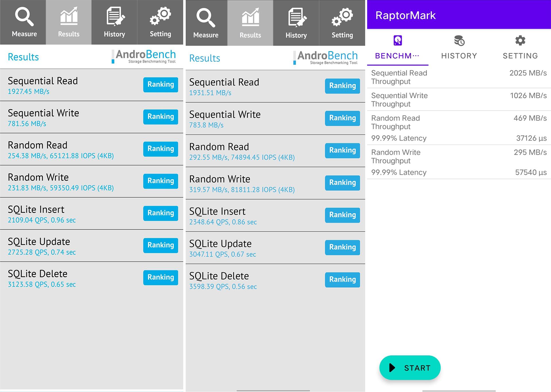This screenshot has width=551, height=392.
Task: Open Random Read Ranking in middle AndroBench
Action: coord(342,151)
